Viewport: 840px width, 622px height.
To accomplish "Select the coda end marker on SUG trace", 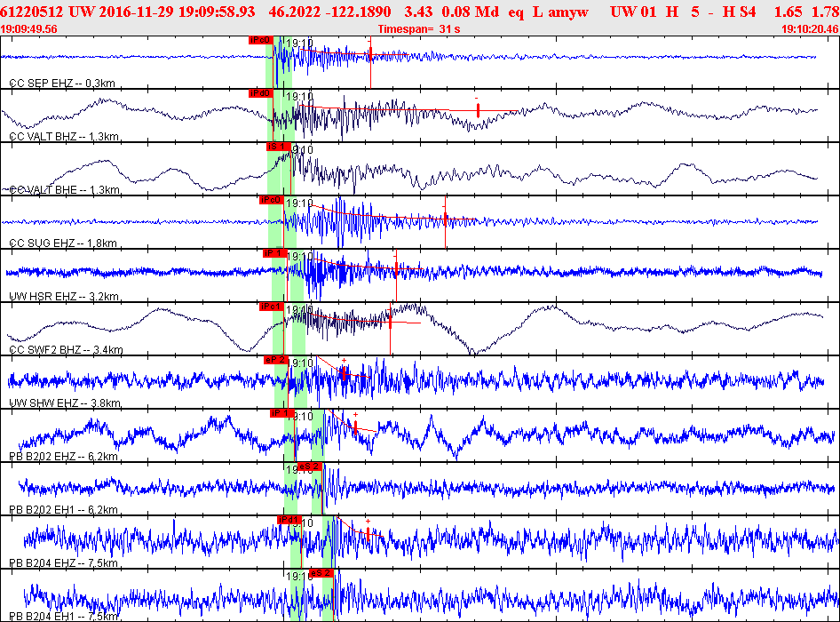I will 445,219.
